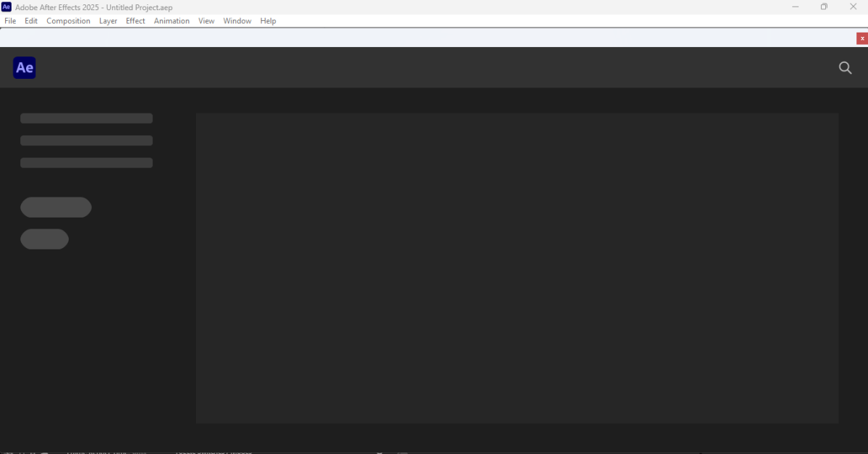Open the View menu
The height and width of the screenshot is (454, 868).
206,21
